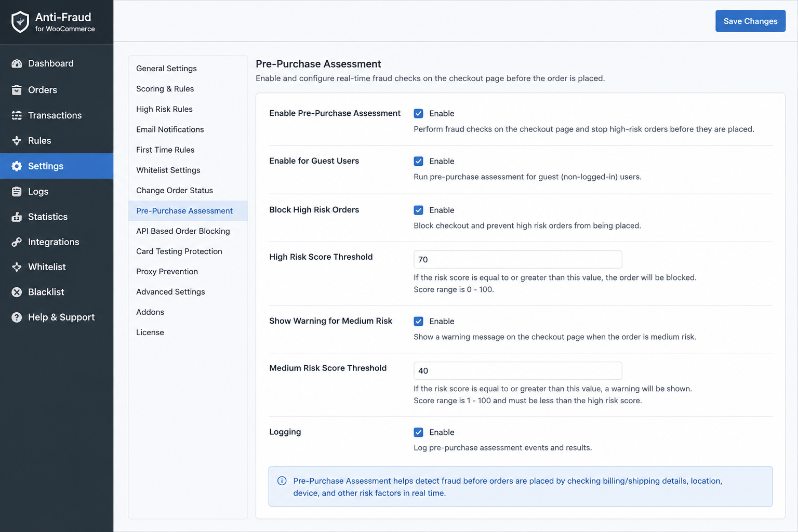The image size is (798, 532).
Task: Click the Integrations link icon
Action: click(17, 242)
